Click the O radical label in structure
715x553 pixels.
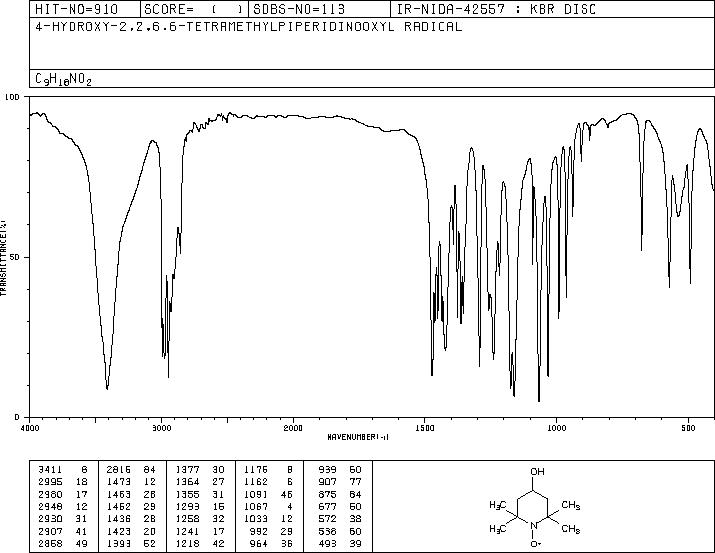tap(535, 544)
